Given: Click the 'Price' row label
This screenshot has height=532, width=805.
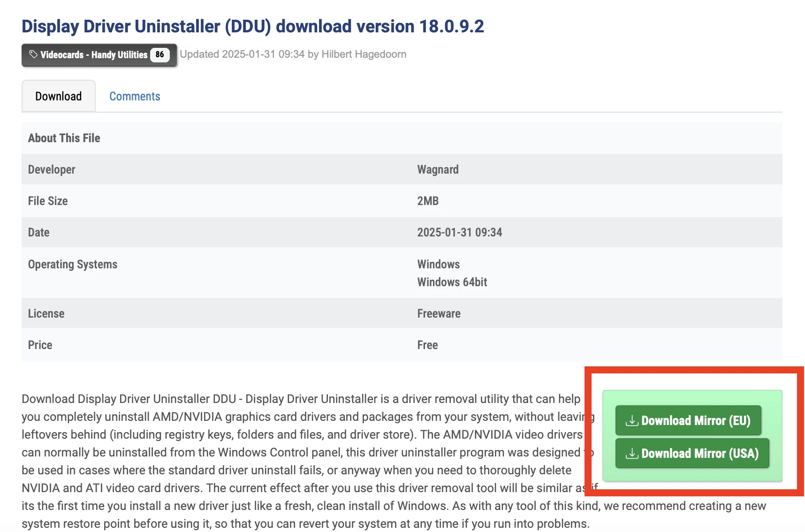Looking at the screenshot, I should (40, 345).
